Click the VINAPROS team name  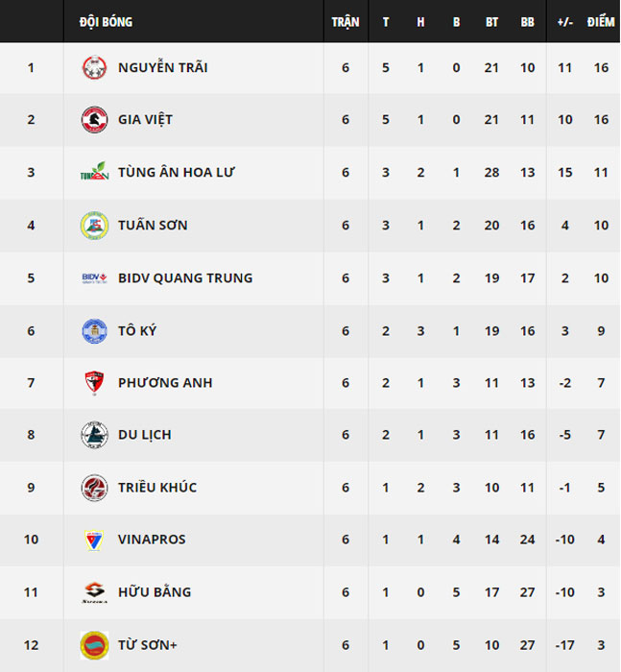click(152, 540)
